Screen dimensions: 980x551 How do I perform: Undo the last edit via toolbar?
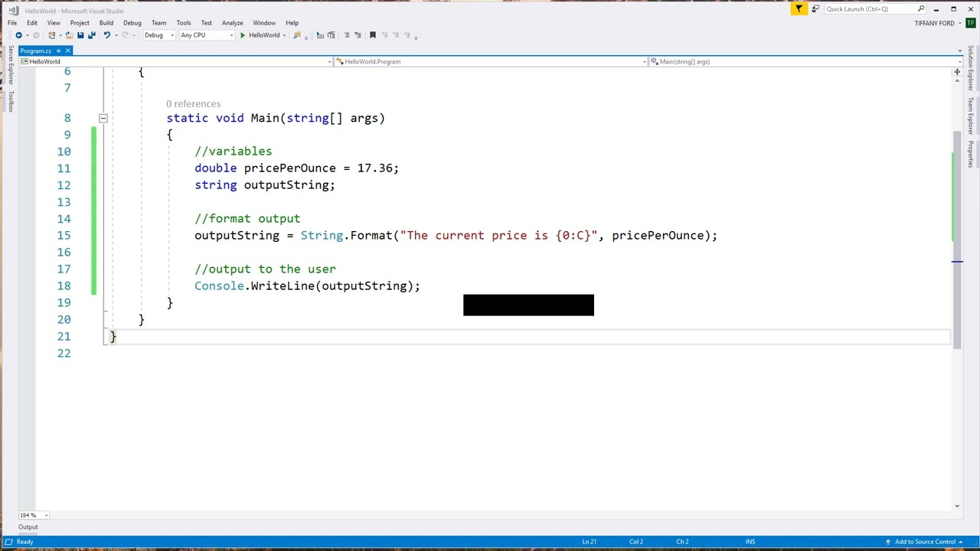point(106,35)
